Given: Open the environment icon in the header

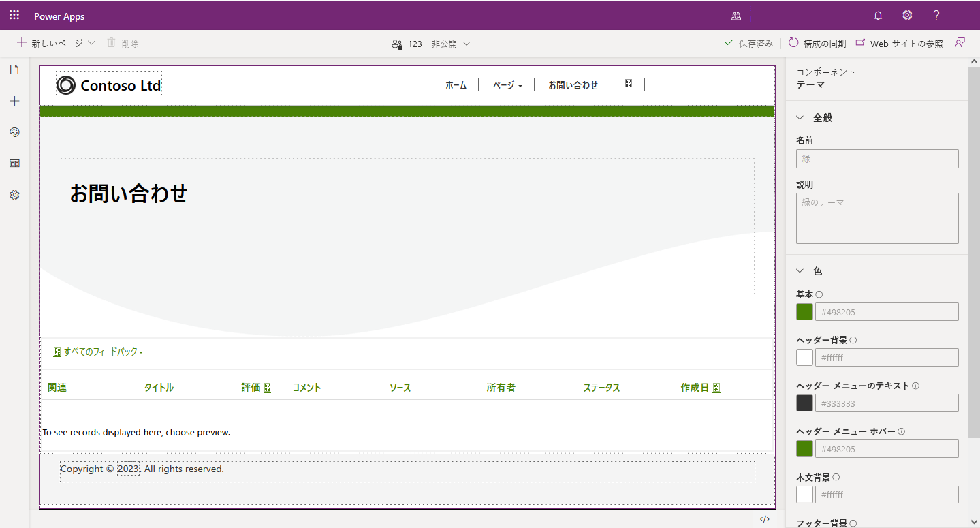Looking at the screenshot, I should click(x=736, y=16).
